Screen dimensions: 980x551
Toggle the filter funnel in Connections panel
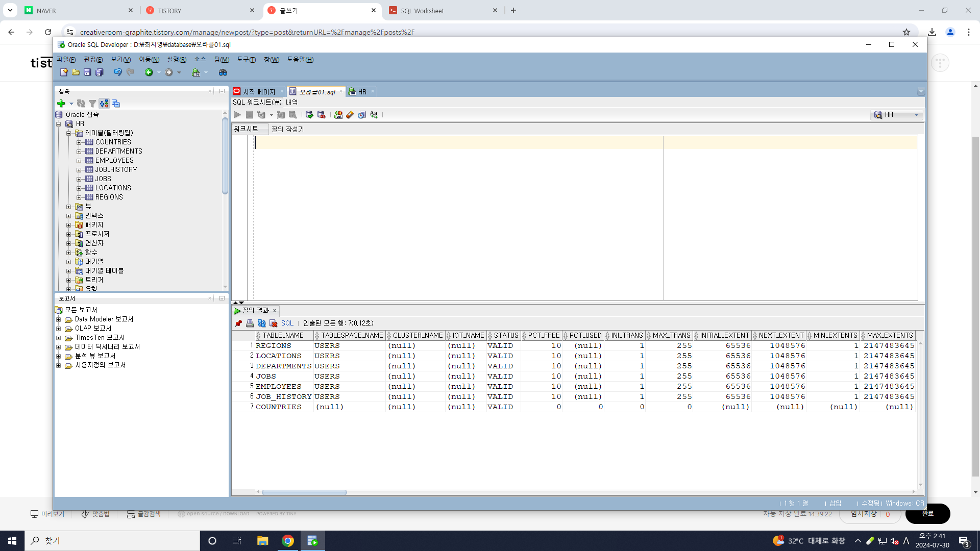pos(92,104)
